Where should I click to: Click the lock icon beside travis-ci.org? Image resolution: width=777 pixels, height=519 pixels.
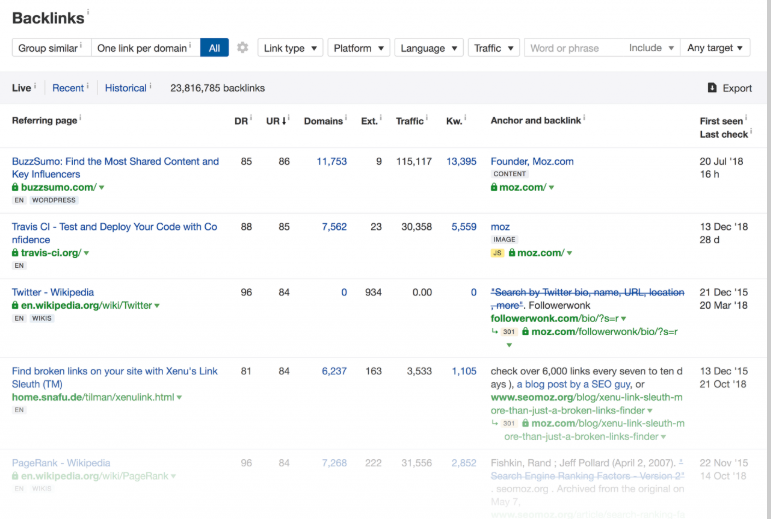point(15,252)
